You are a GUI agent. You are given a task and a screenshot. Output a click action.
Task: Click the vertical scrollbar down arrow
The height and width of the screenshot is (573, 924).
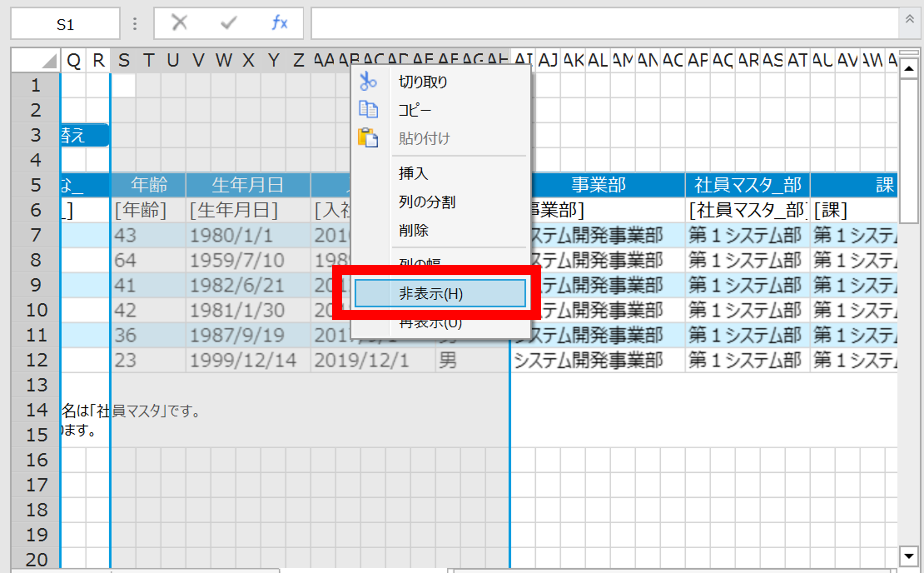[909, 556]
